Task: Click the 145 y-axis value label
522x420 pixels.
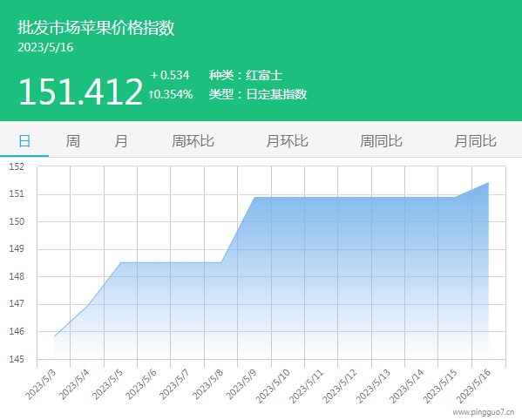Action: [17, 359]
